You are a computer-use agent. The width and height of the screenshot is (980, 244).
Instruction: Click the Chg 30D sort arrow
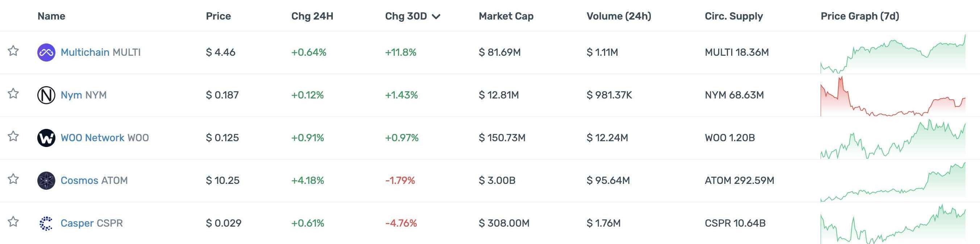point(436,16)
